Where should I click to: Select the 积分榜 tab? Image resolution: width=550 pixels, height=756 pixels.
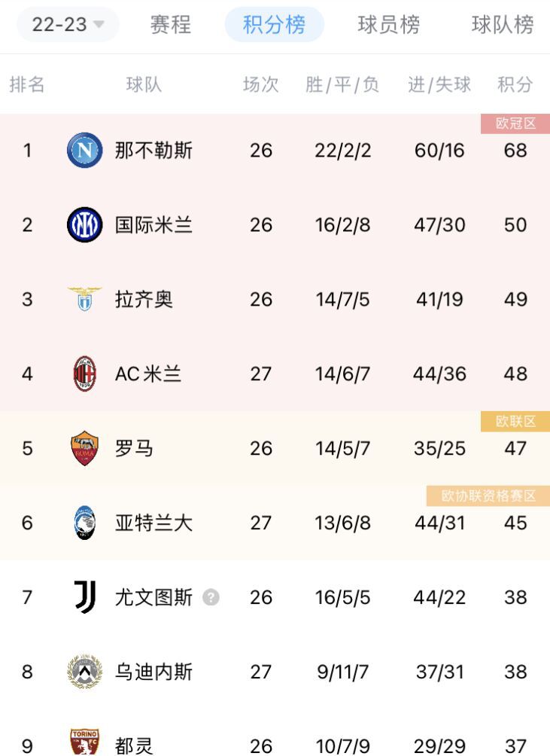pos(274,25)
